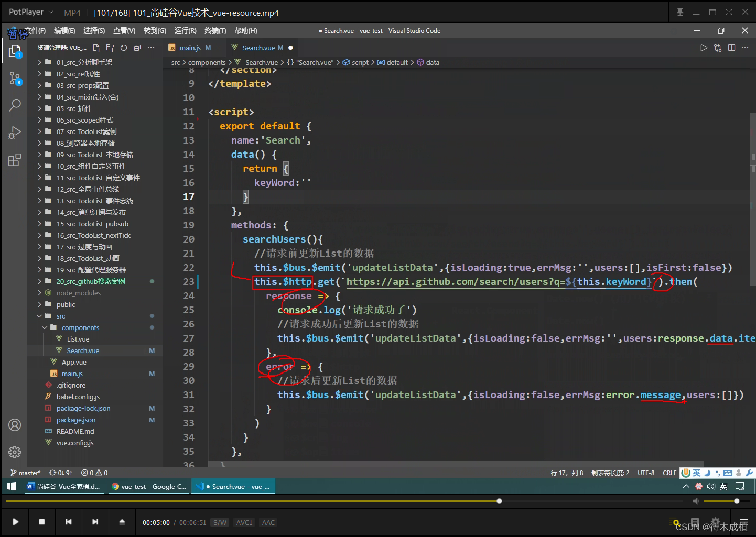Open Run and Debug view
This screenshot has height=537, width=756.
pyautogui.click(x=15, y=133)
